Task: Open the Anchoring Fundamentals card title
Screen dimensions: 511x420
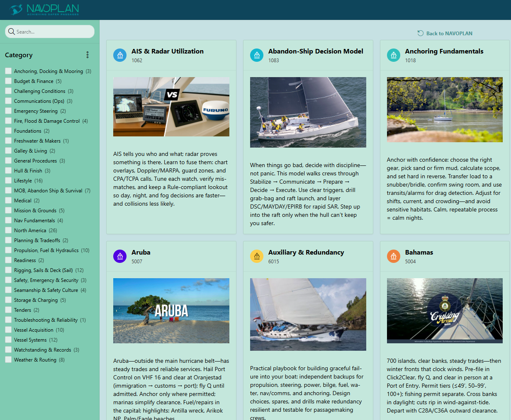Action: point(444,51)
